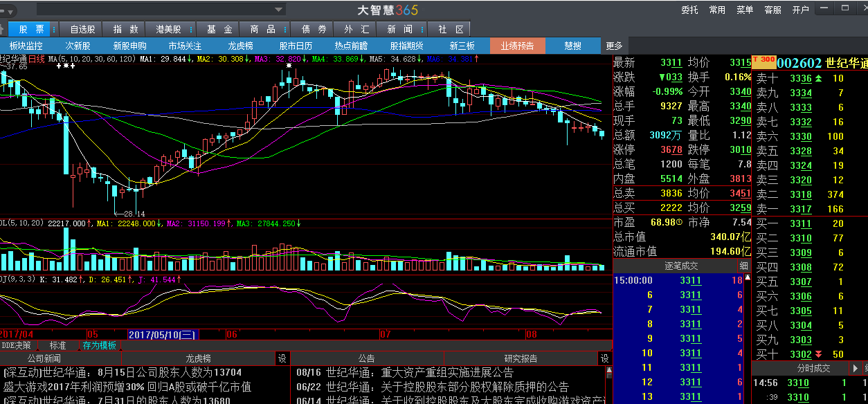The width and height of the screenshot is (868, 404).
Task: Switch to the DDE决策 indicator tab
Action: [16, 345]
